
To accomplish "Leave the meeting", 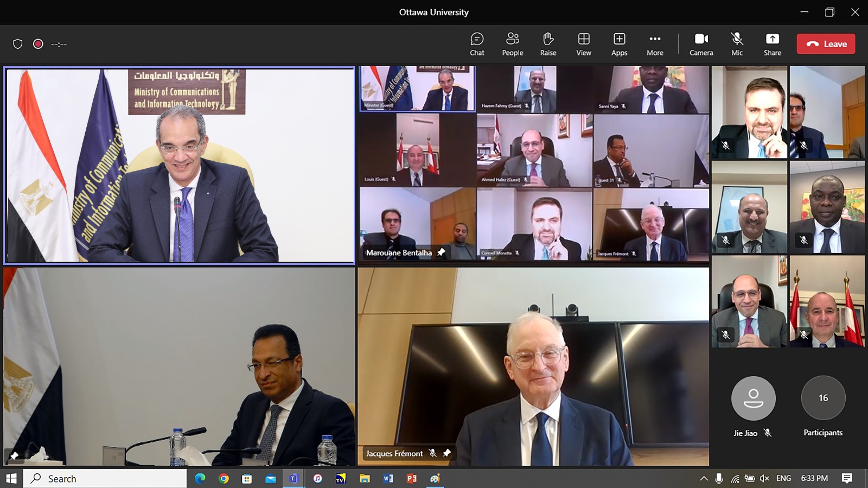I will click(826, 44).
